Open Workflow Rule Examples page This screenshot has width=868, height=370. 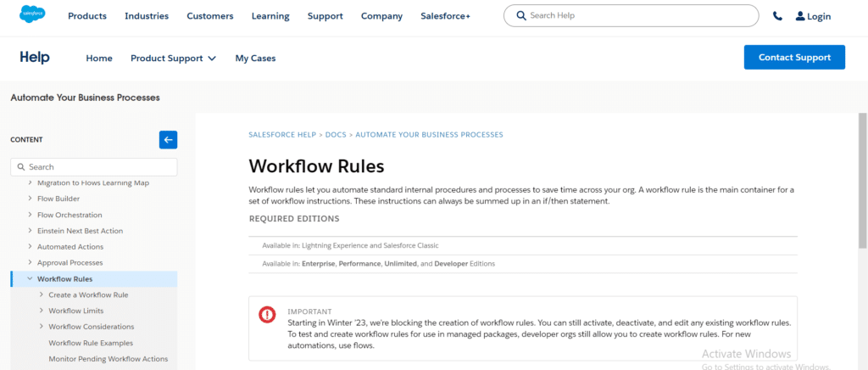[x=91, y=343]
